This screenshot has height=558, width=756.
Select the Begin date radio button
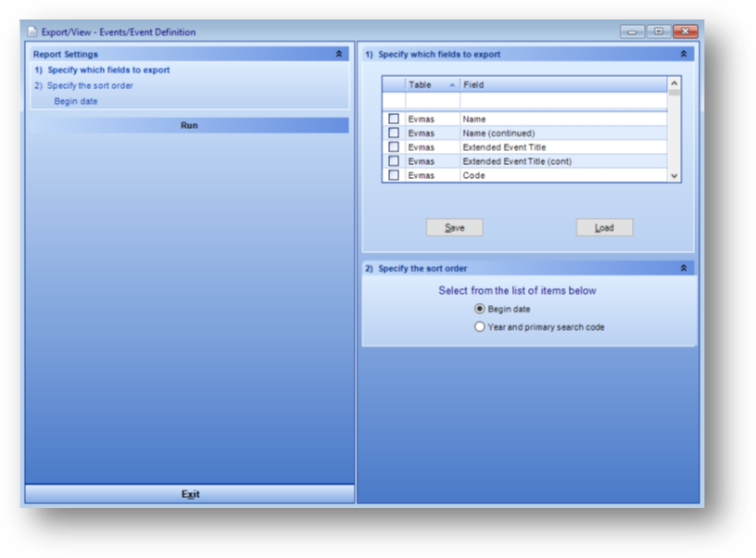(479, 309)
